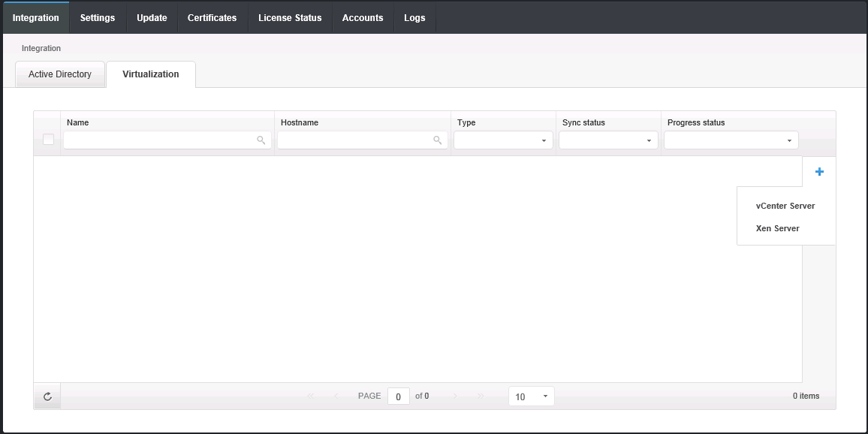The image size is (868, 434).
Task: Open the Progress status filter dropdown
Action: 731,140
